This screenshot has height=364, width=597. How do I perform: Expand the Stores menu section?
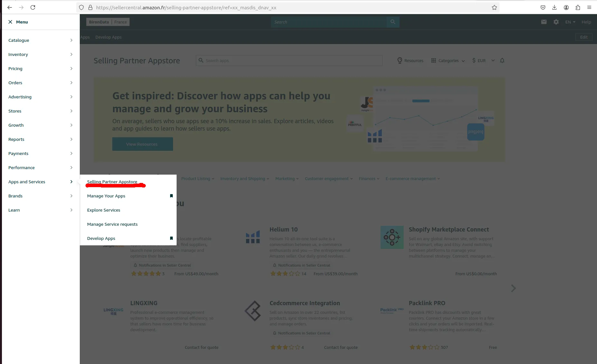point(41,111)
